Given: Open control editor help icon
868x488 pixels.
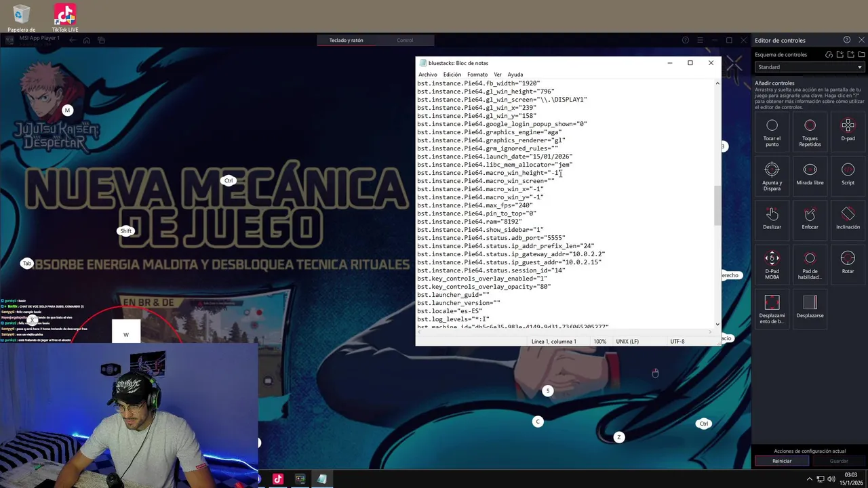Looking at the screenshot, I should (x=846, y=40).
